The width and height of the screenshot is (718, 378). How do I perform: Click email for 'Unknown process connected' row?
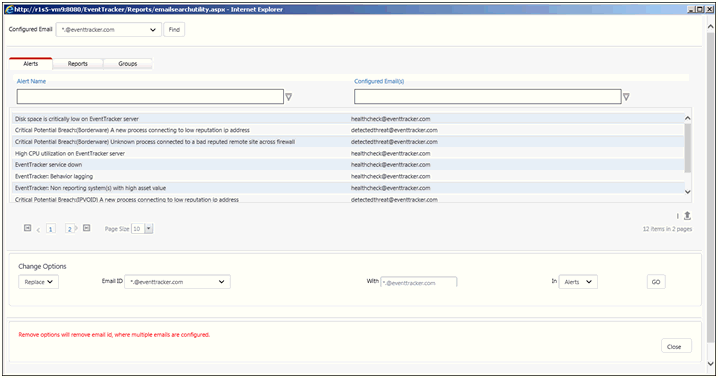tap(394, 142)
